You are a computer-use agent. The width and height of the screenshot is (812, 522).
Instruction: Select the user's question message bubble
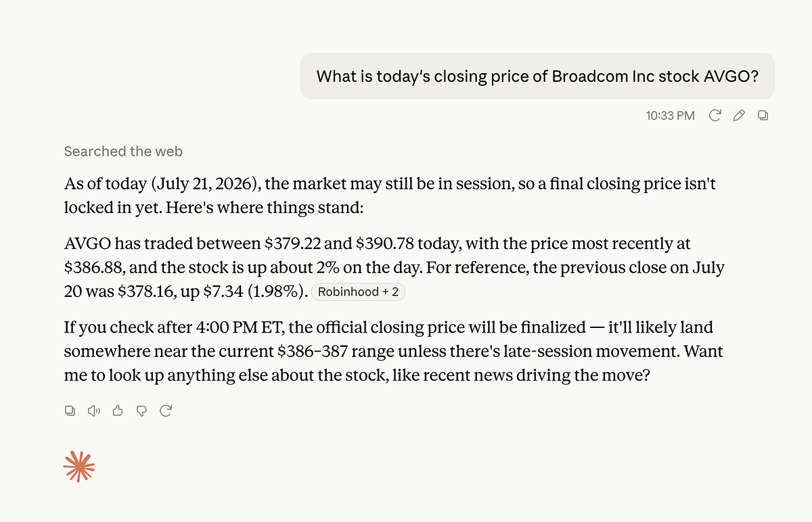537,76
